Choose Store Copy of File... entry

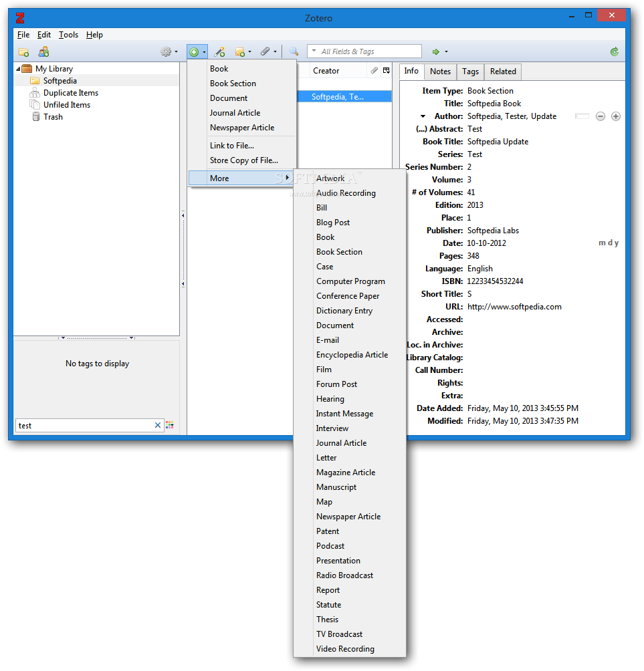(242, 160)
